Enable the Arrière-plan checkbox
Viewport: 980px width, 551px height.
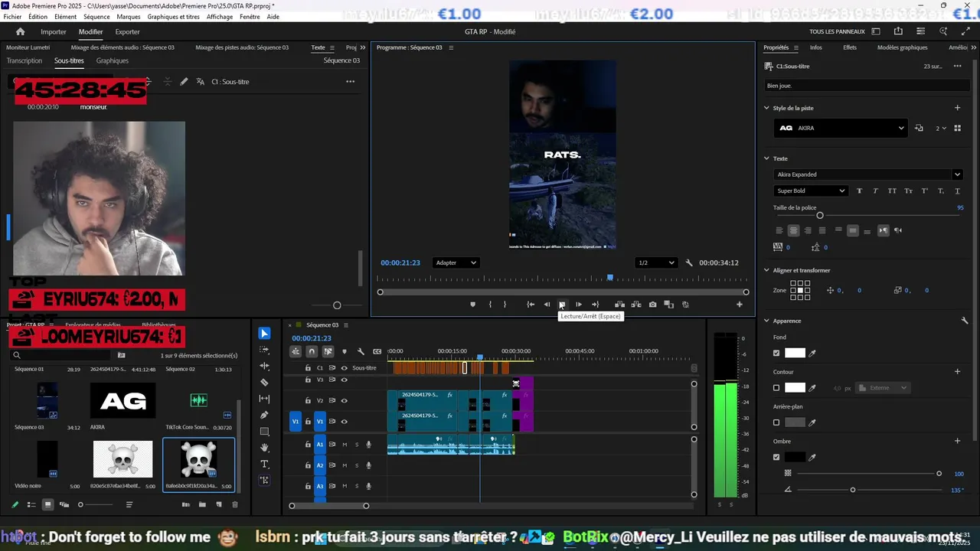point(776,422)
